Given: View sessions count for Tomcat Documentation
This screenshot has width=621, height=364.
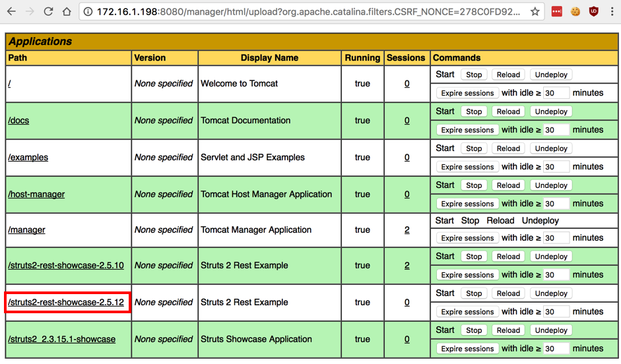Looking at the screenshot, I should click(x=407, y=120).
